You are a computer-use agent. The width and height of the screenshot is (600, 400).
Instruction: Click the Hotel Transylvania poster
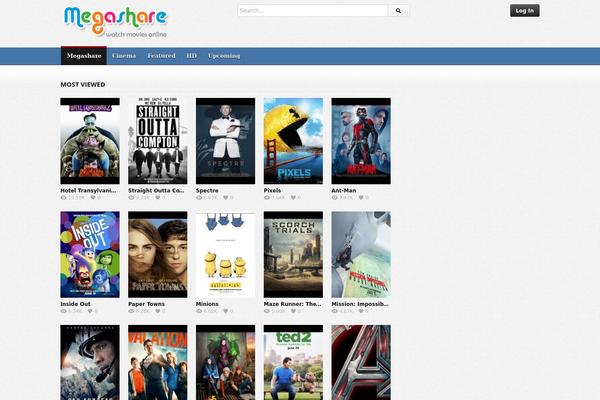(90, 141)
